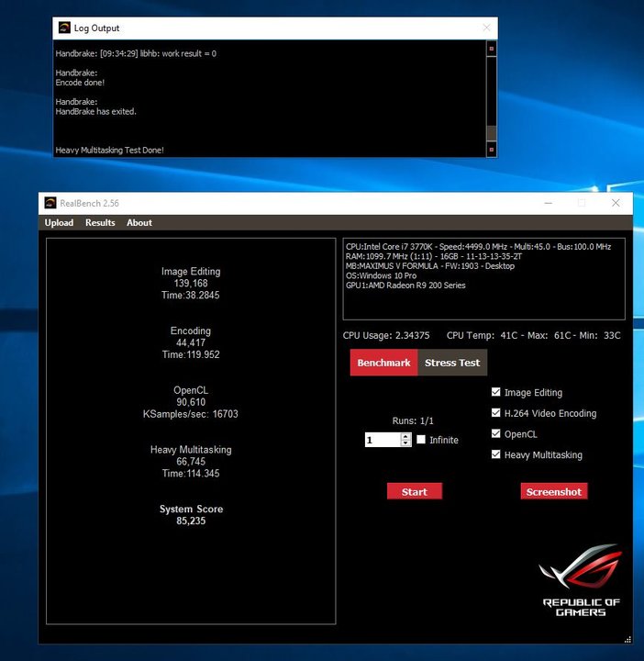Click the Screenshot button
The width and height of the screenshot is (644, 661).
coord(554,491)
